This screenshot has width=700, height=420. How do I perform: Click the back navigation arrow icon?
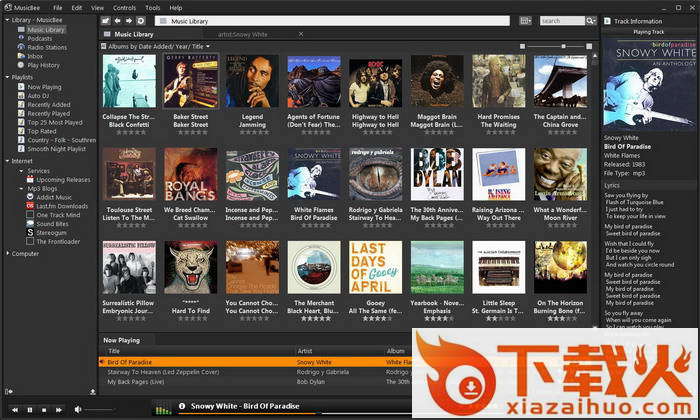117,21
